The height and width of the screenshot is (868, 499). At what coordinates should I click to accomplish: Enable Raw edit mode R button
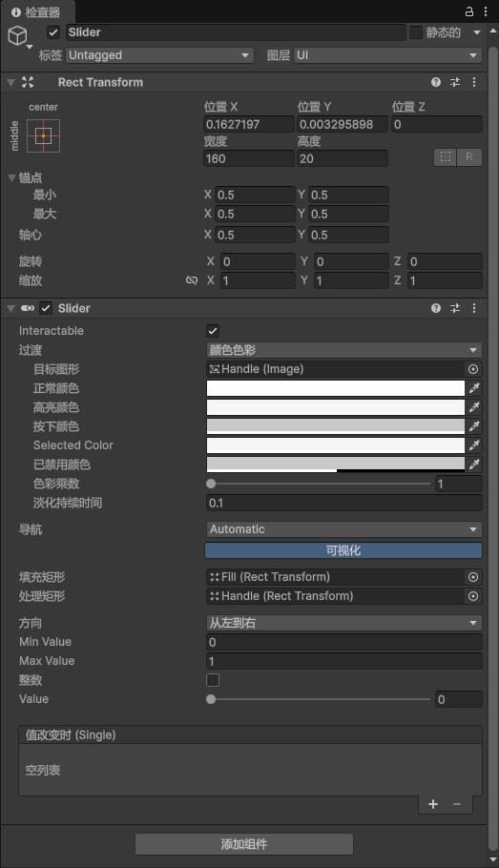pyautogui.click(x=469, y=157)
